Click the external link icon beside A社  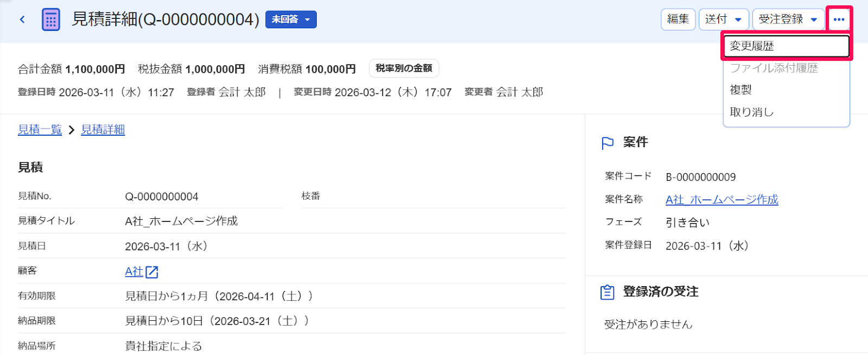pos(152,272)
